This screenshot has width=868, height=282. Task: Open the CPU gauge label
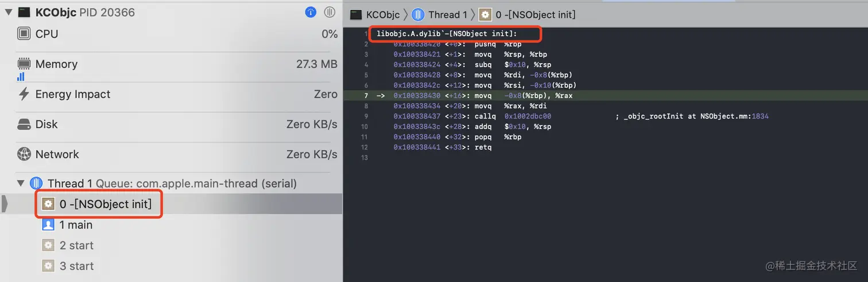tap(46, 34)
